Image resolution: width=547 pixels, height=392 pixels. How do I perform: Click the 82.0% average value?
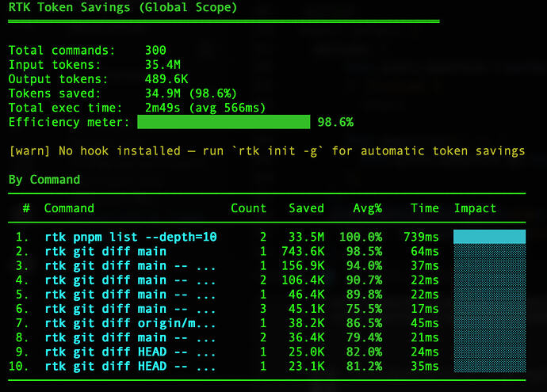click(364, 352)
